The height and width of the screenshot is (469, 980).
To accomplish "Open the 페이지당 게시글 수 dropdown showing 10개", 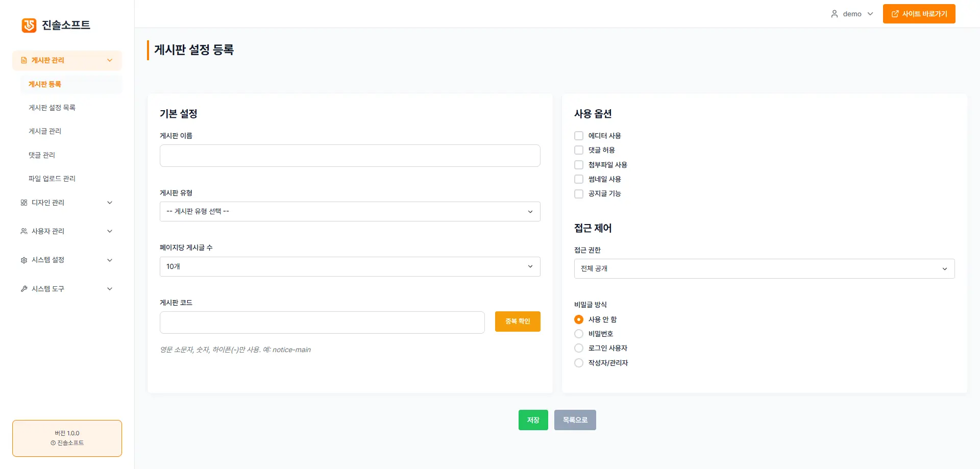I will (x=350, y=266).
